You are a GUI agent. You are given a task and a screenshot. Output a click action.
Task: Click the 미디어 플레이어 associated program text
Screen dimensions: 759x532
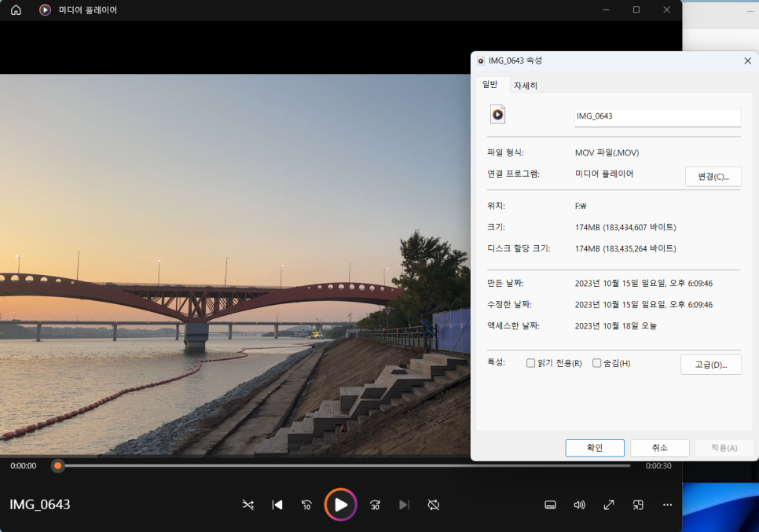[x=604, y=174]
